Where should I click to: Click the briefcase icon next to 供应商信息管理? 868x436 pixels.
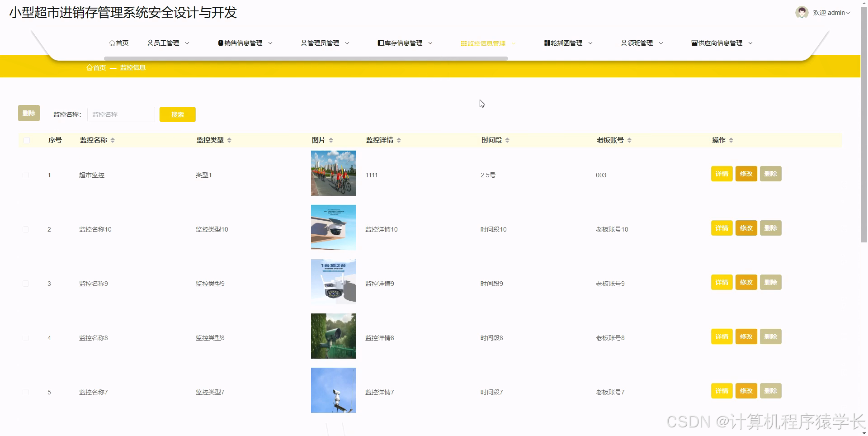click(694, 43)
